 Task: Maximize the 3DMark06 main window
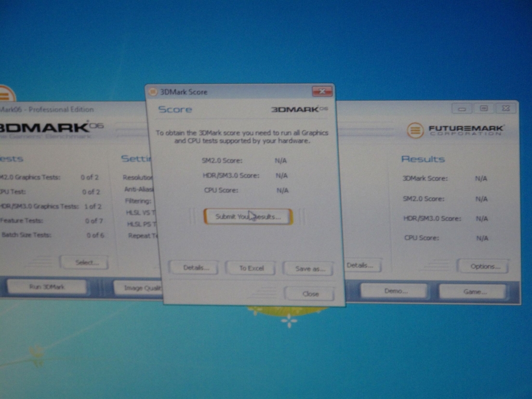(x=484, y=109)
